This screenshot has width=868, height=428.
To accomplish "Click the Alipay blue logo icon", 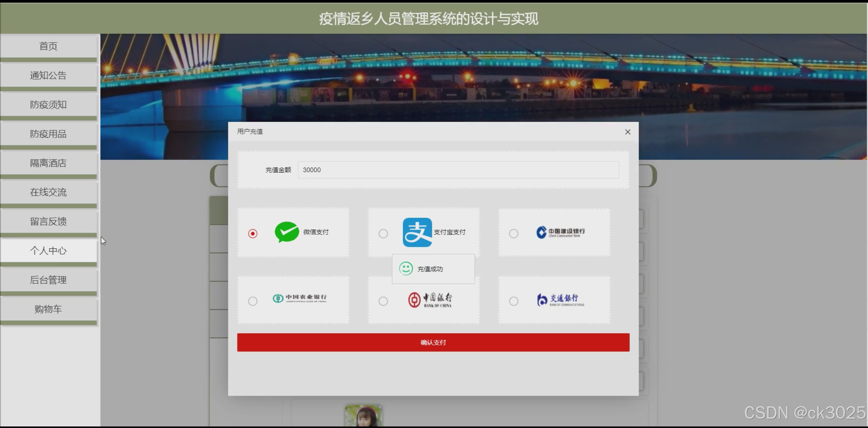I will tap(417, 232).
